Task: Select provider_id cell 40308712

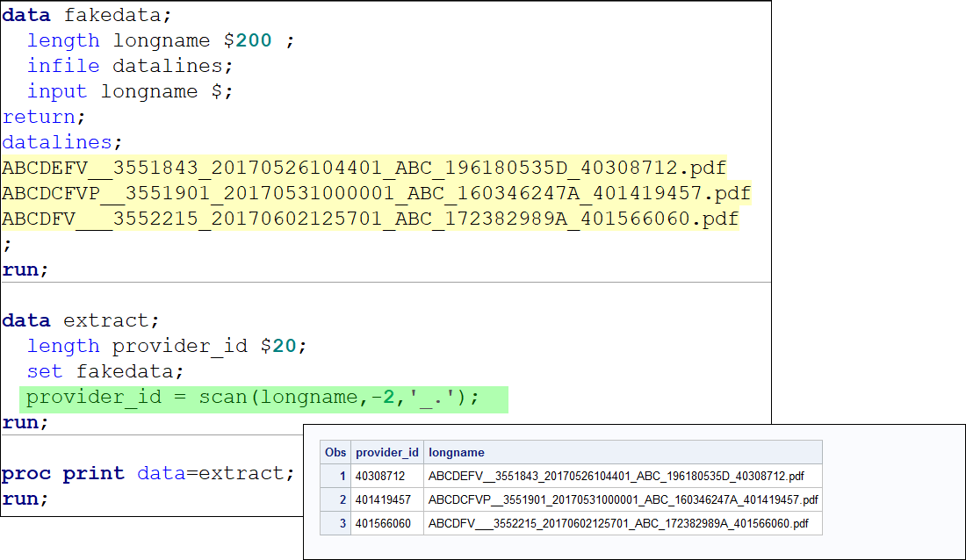Action: coord(387,477)
